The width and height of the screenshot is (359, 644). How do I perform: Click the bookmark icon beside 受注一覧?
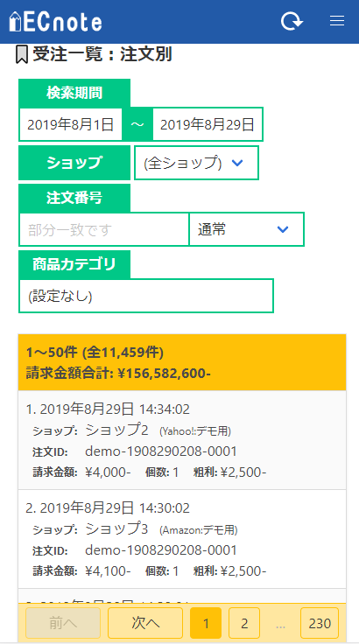pos(22,55)
